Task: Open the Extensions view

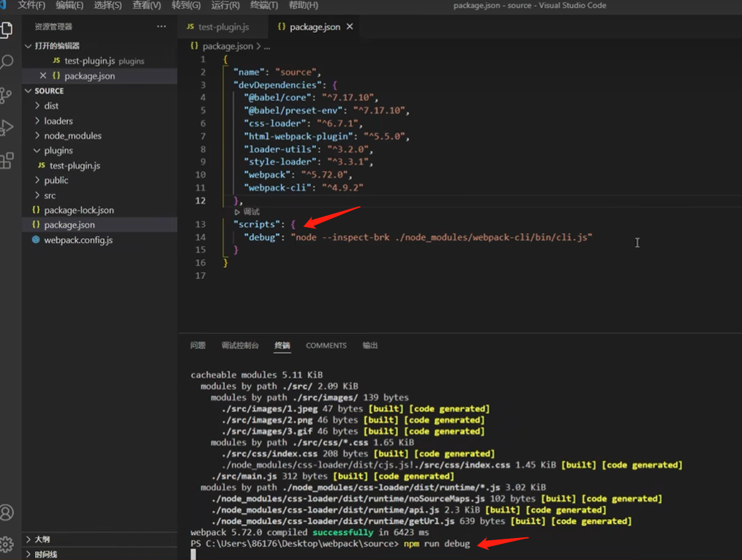Action: coord(8,161)
